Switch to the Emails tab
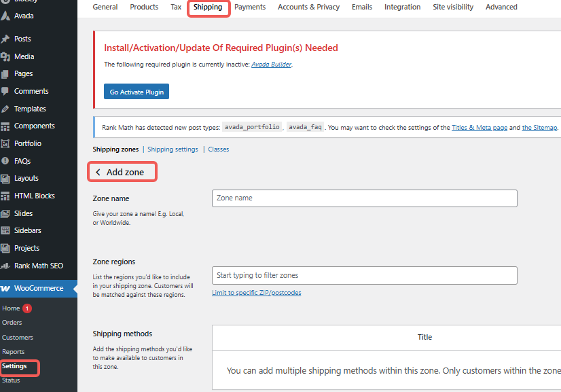Image resolution: width=561 pixels, height=392 pixels. pyautogui.click(x=361, y=7)
